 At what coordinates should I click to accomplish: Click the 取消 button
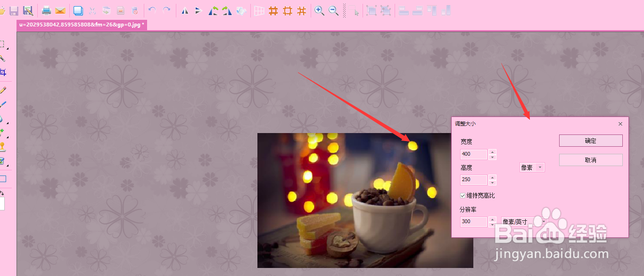[x=591, y=160]
